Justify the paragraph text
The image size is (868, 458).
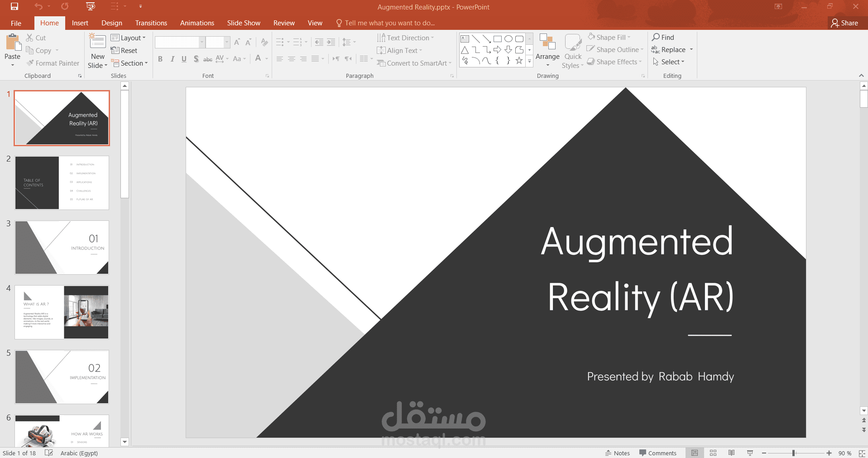click(315, 59)
